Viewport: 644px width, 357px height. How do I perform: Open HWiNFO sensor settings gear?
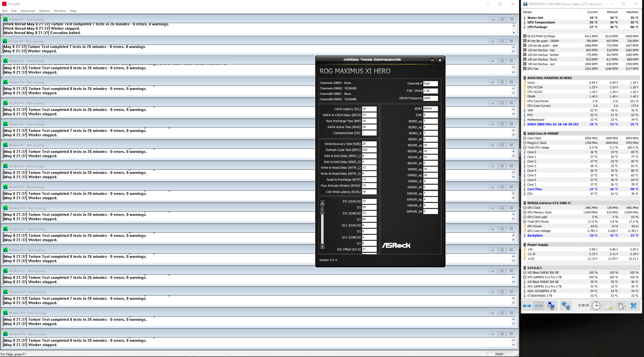pyautogui.click(x=621, y=306)
